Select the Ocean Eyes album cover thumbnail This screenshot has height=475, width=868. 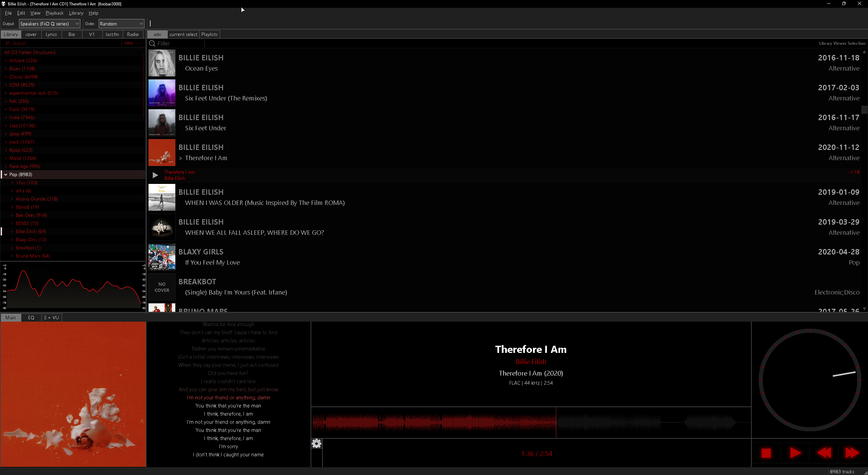162,63
